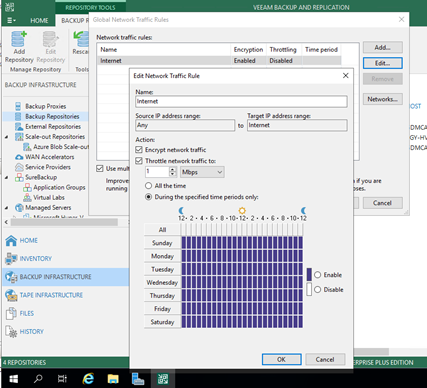Click Edit button in Global Network Traffic Rules

pos(382,63)
